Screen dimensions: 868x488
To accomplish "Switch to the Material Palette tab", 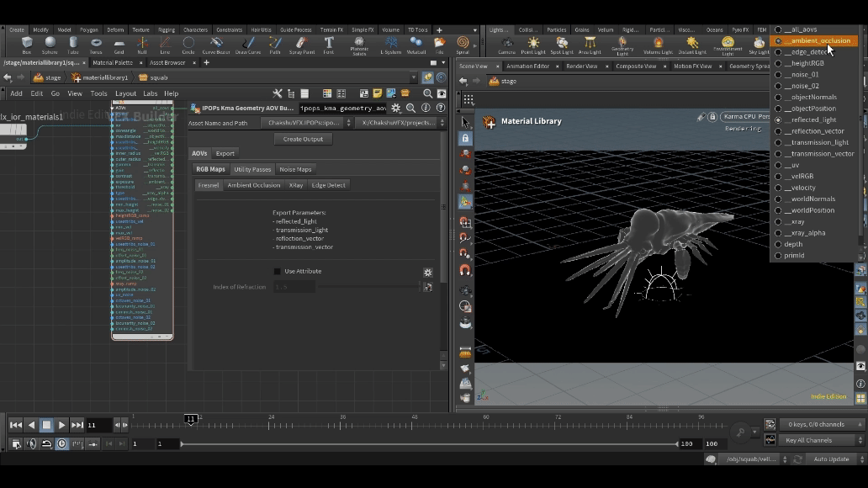I will pos(113,63).
